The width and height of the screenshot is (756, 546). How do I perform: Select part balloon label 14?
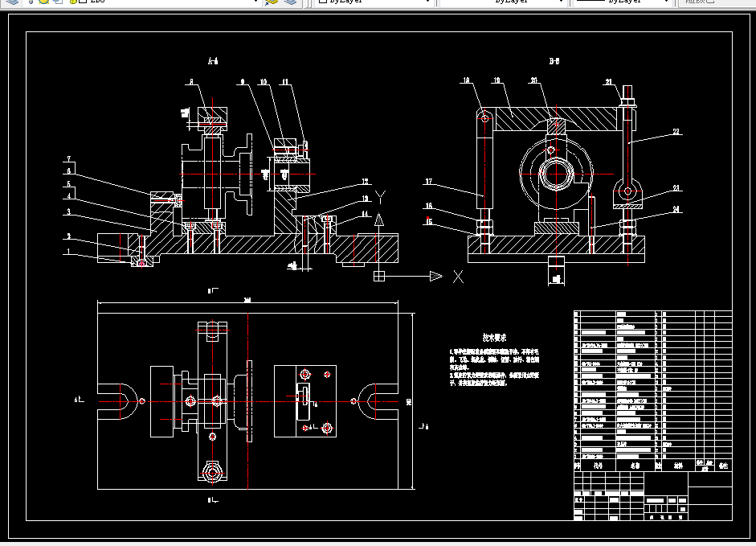[x=365, y=213]
